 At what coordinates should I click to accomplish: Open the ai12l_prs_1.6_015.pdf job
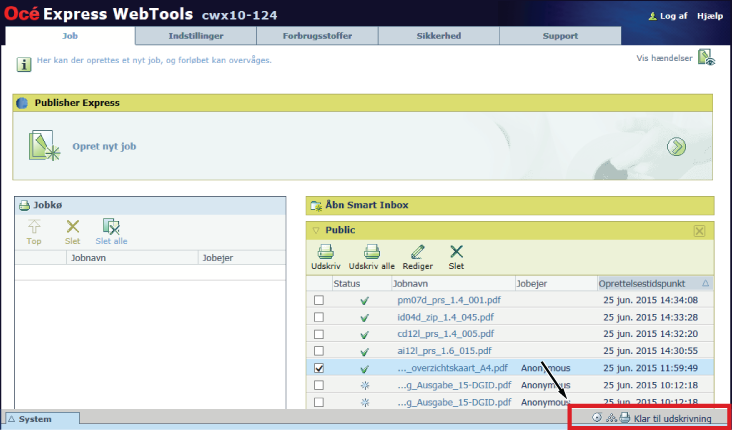[x=444, y=351]
